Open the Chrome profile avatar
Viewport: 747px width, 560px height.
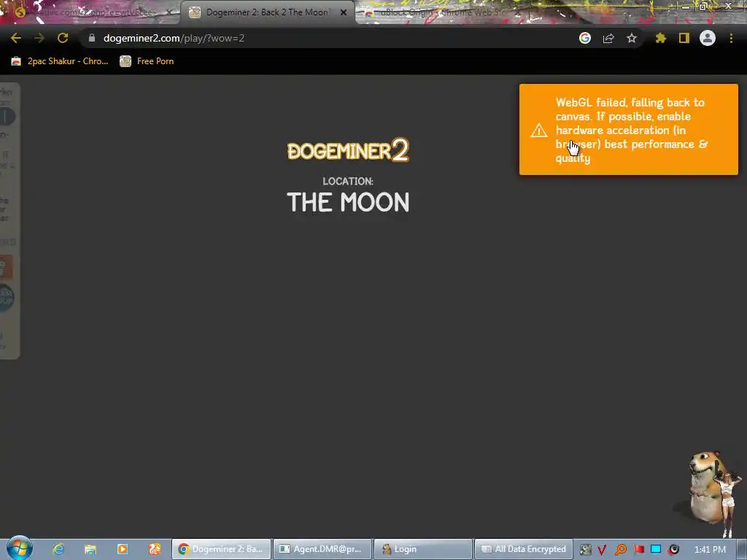pyautogui.click(x=708, y=38)
